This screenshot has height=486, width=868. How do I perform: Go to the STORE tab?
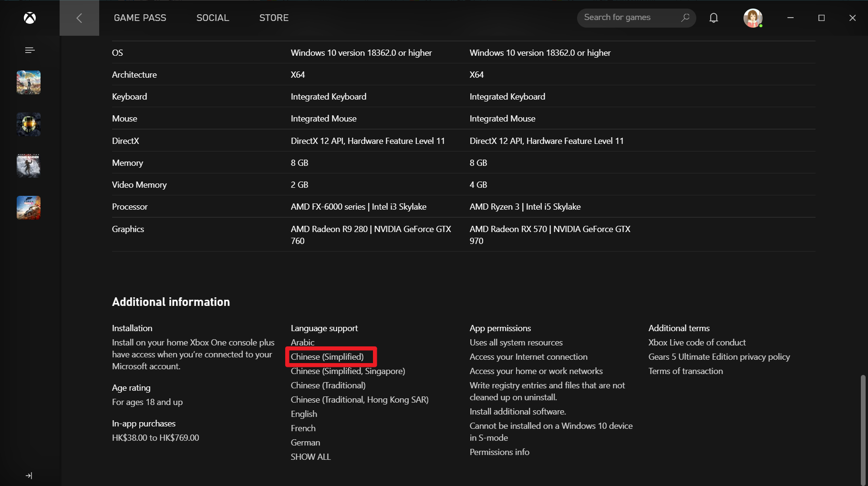(274, 18)
